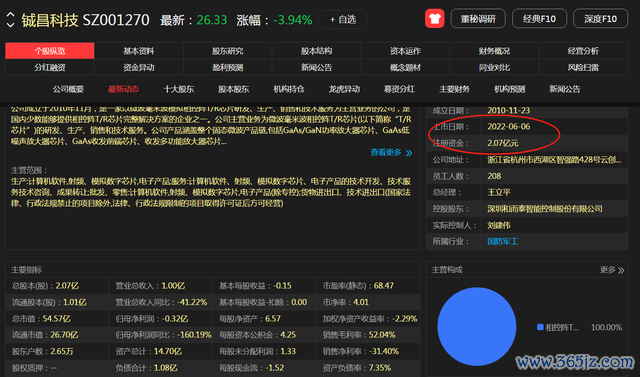Click employee count 208
This screenshot has width=640, height=377.
tap(494, 176)
